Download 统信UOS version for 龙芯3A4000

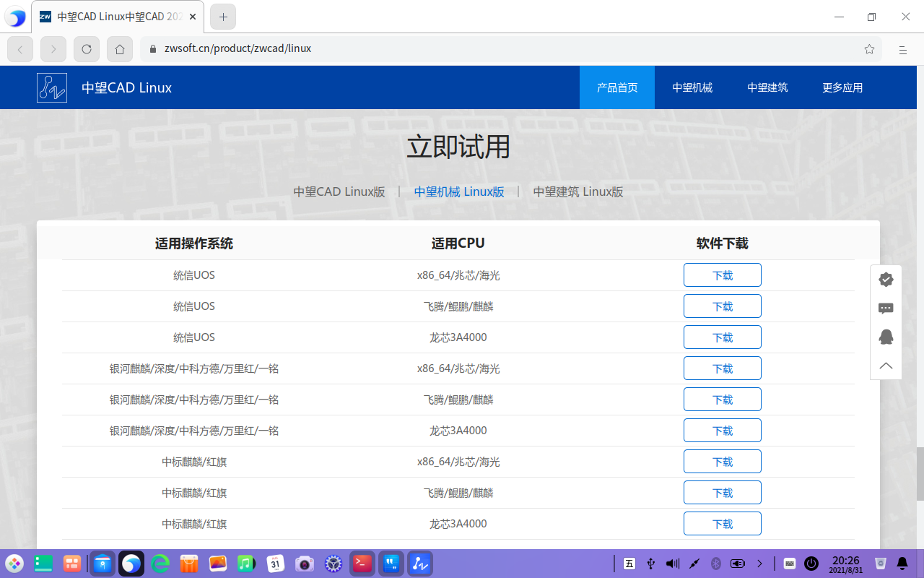pos(722,337)
